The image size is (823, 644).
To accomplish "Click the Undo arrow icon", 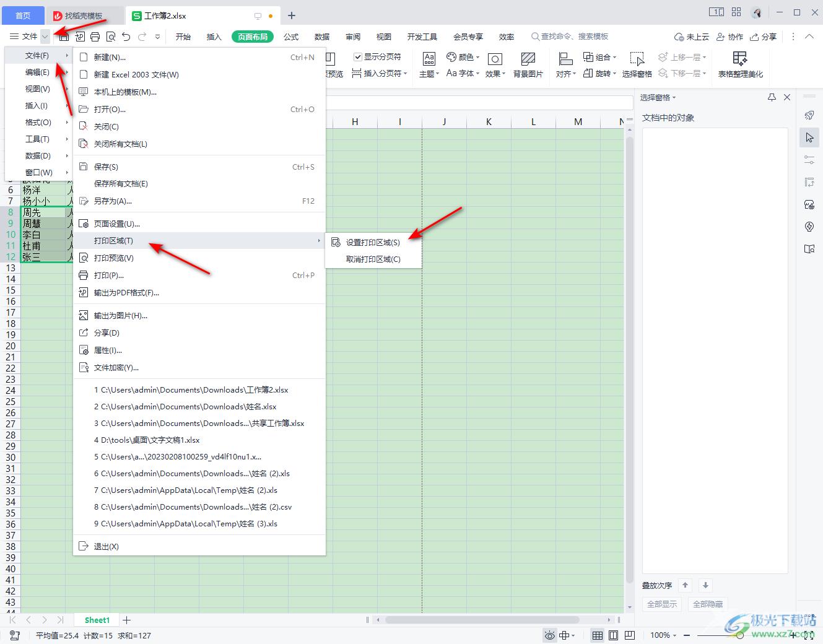I will coord(126,37).
